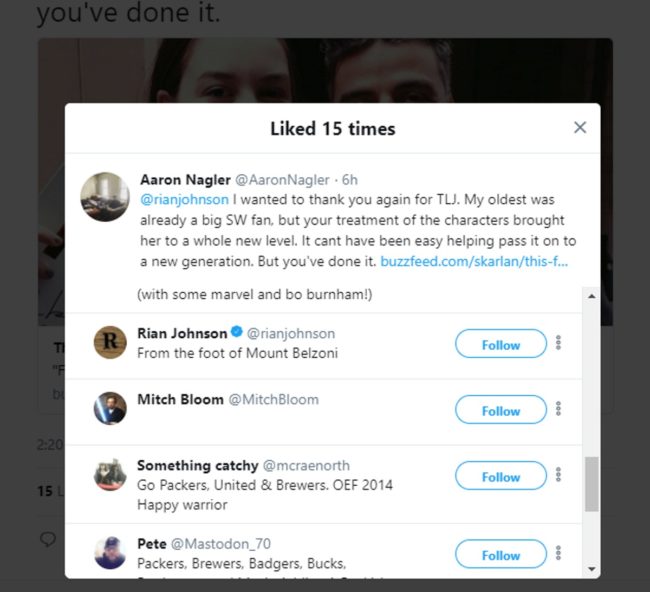Open more options for Rian Johnson
650x592 pixels.
point(558,343)
